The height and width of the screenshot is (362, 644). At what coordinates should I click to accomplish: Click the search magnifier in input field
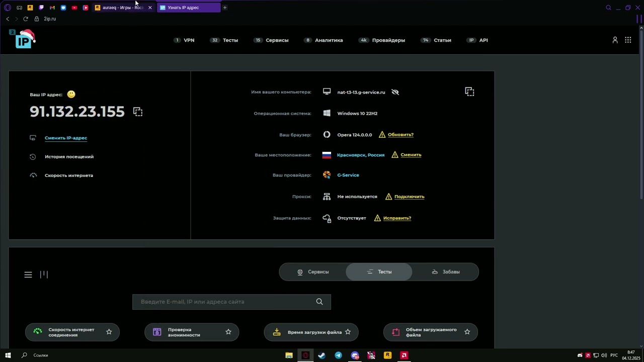(x=319, y=302)
